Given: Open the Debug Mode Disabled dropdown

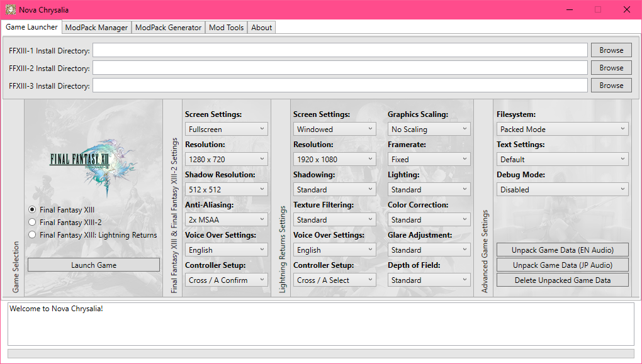Looking at the screenshot, I should tap(563, 189).
